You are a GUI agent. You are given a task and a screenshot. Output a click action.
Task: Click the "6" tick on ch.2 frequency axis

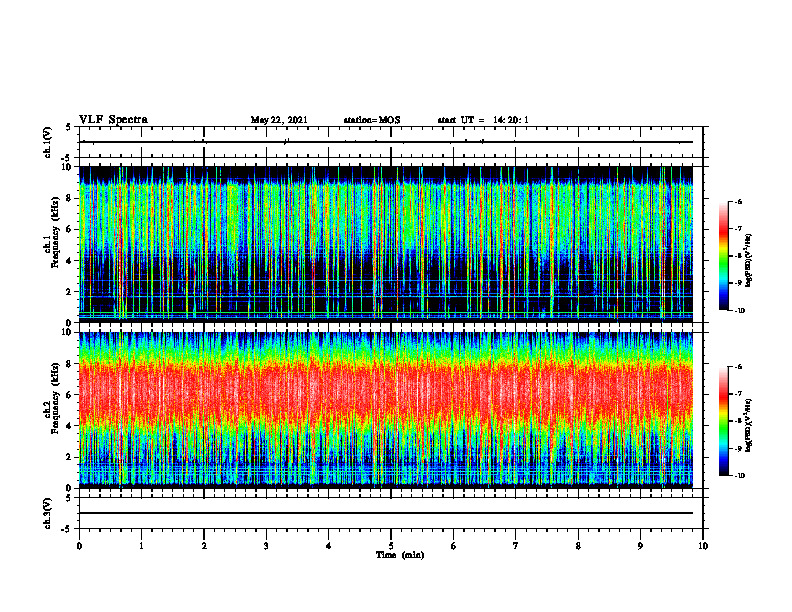(x=70, y=395)
